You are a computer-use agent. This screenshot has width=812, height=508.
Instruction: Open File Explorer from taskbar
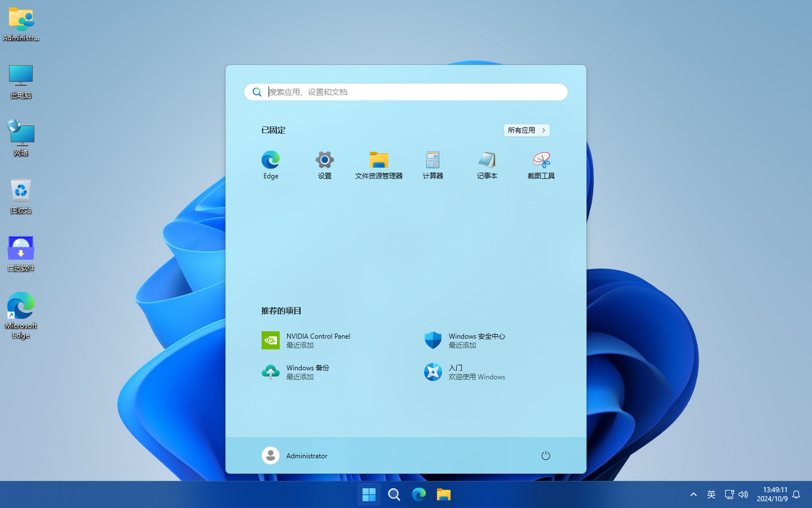pos(444,495)
